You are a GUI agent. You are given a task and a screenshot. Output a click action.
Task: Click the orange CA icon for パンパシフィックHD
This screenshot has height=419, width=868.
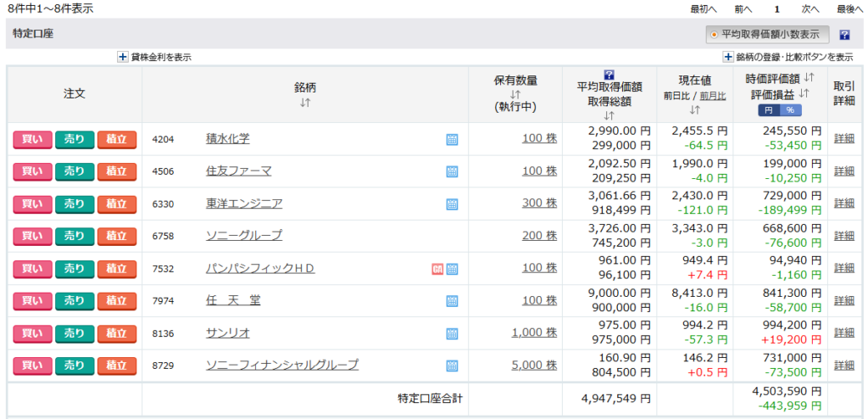437,269
